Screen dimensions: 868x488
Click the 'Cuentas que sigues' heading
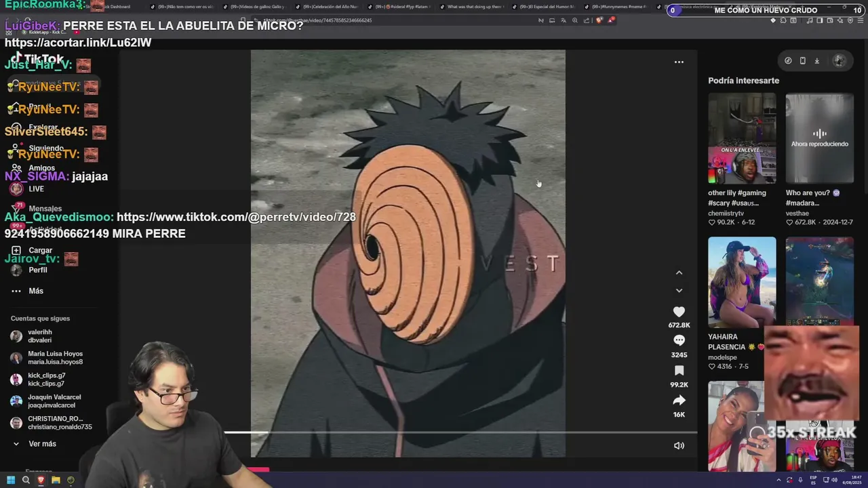pyautogui.click(x=40, y=318)
